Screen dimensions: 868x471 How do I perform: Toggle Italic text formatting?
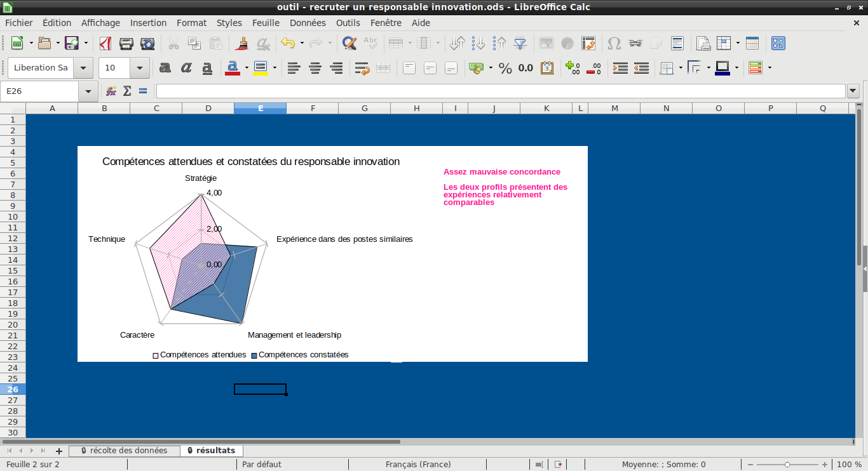pos(186,68)
